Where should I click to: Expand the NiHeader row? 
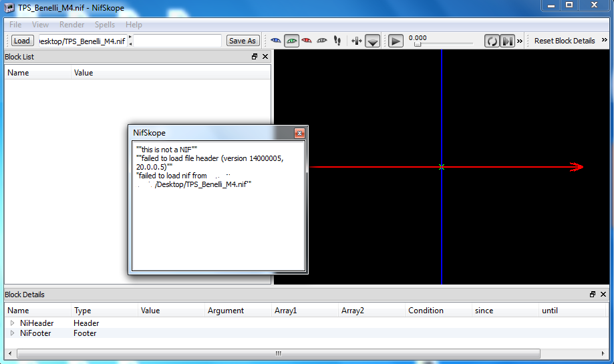pos(12,323)
